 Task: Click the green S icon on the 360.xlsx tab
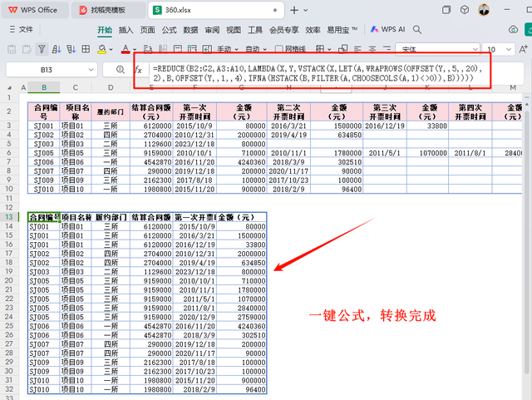pyautogui.click(x=157, y=10)
